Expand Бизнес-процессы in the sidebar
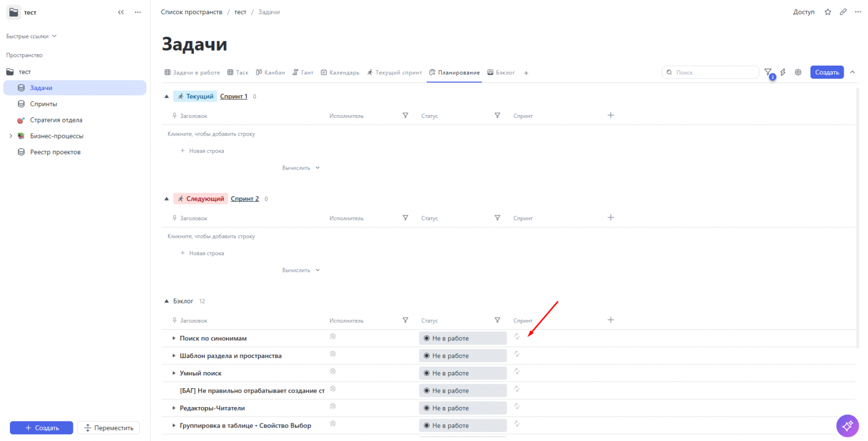 [x=11, y=135]
